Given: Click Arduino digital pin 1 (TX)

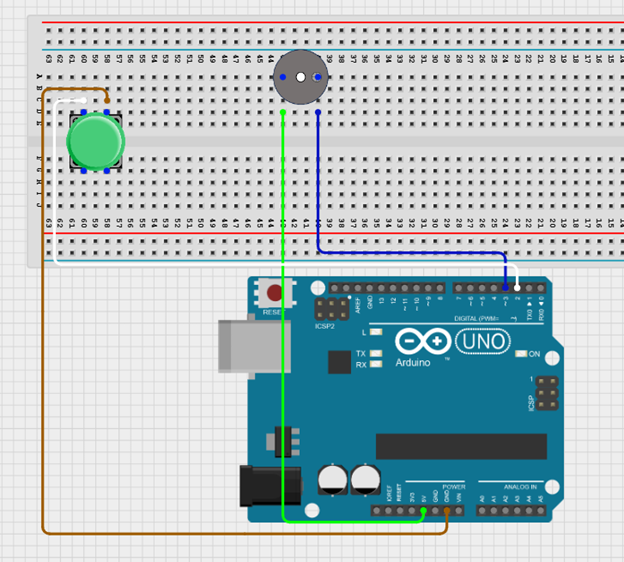Looking at the screenshot, I should coord(529,288).
